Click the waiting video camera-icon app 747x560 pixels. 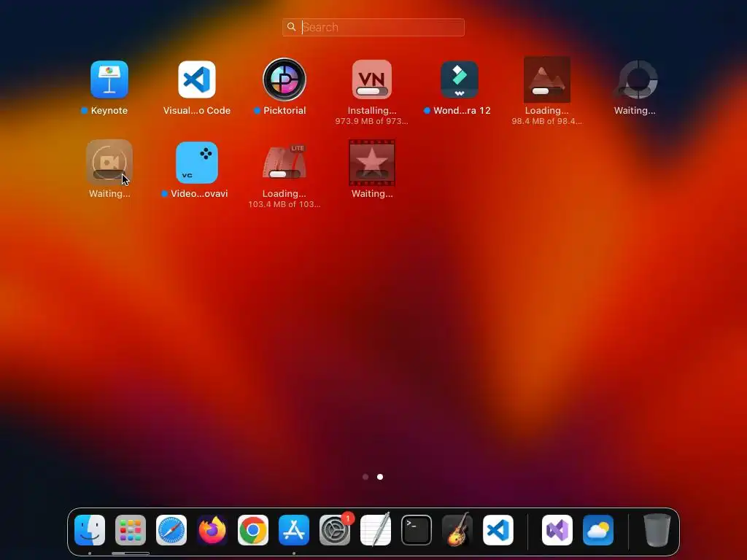109,163
